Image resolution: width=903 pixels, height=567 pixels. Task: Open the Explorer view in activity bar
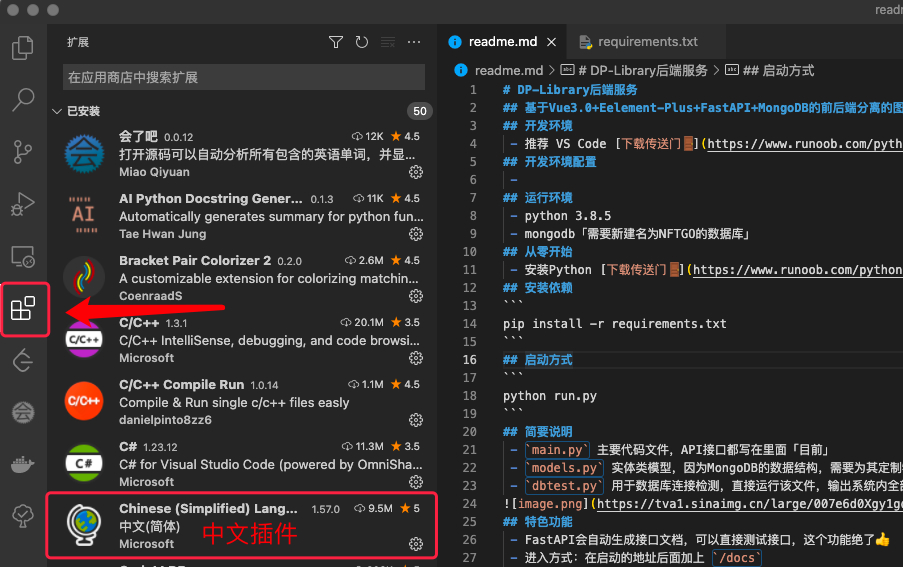[x=23, y=48]
